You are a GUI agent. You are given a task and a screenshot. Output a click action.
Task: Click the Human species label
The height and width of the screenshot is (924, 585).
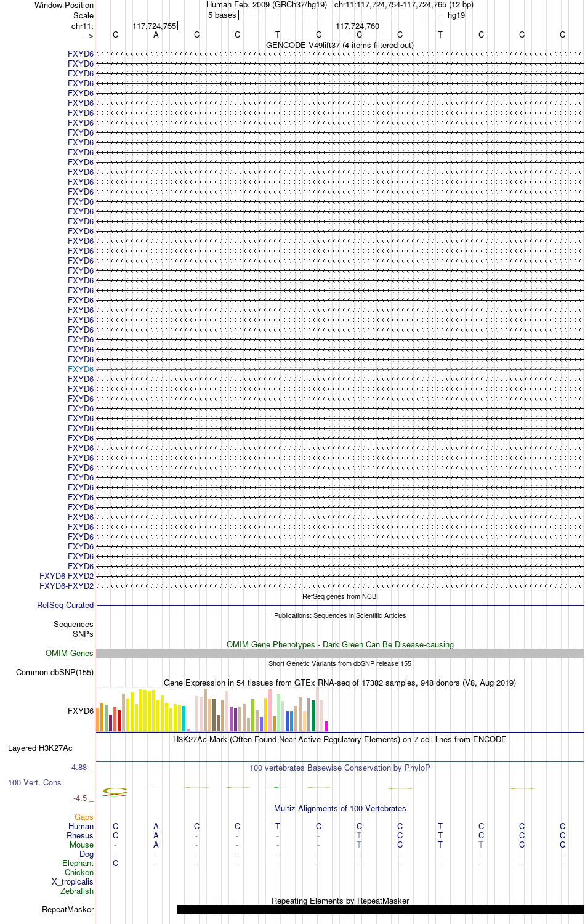pyautogui.click(x=81, y=826)
